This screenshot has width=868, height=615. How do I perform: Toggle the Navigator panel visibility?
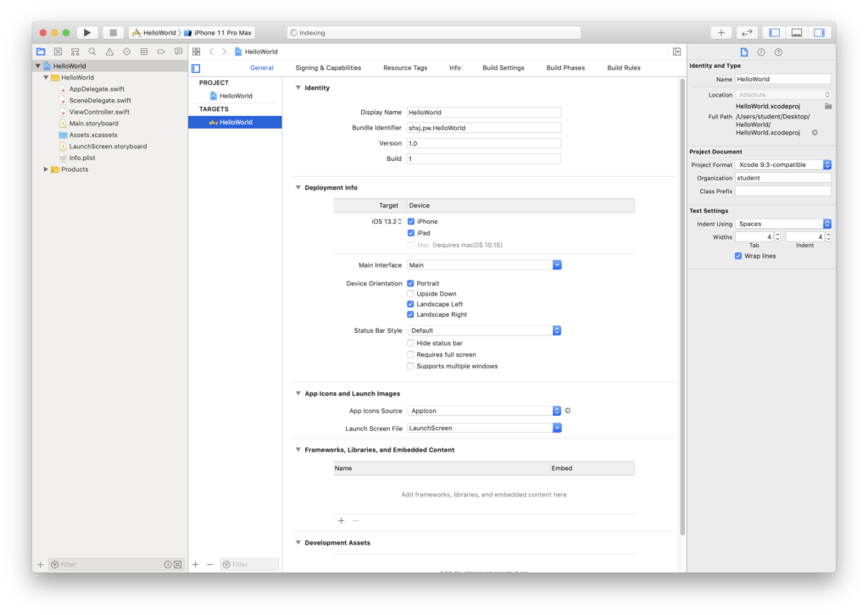(773, 32)
